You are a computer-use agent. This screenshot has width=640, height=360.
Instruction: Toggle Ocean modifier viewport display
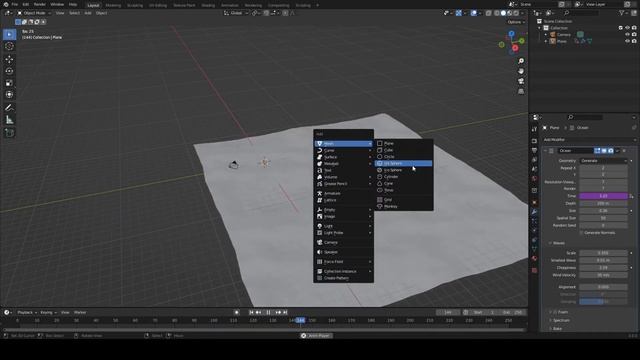click(604, 151)
